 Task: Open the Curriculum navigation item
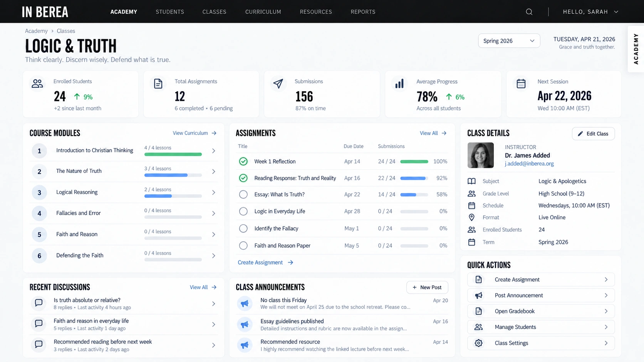click(x=263, y=12)
